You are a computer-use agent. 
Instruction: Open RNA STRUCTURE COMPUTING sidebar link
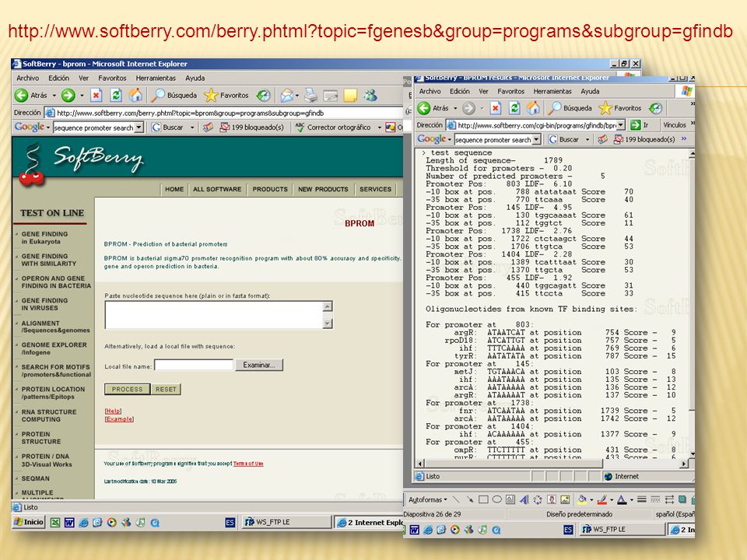[48, 415]
